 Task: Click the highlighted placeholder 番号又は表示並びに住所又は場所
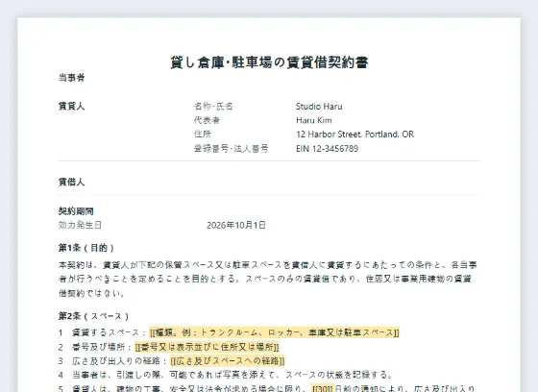pos(207,347)
